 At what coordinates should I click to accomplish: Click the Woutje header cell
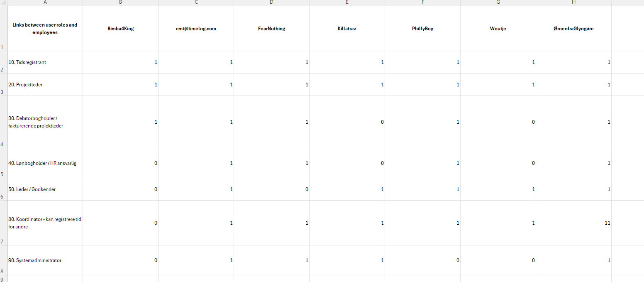[x=498, y=29]
